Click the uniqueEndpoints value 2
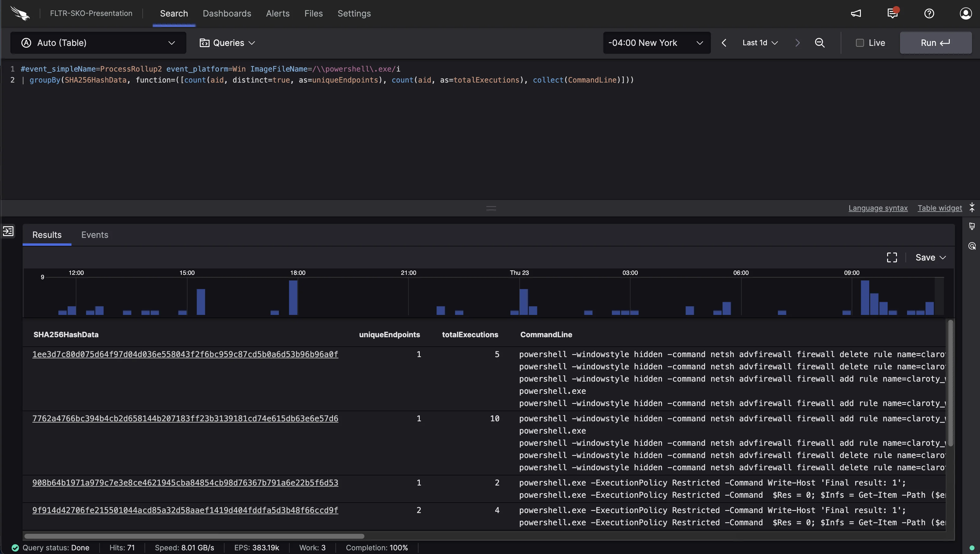Screen dimensions: 980x554 point(419,510)
